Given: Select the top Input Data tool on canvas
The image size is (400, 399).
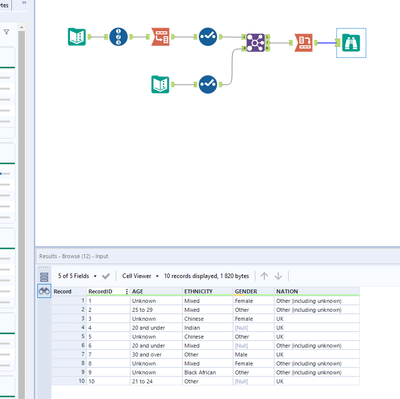Looking at the screenshot, I should click(77, 37).
